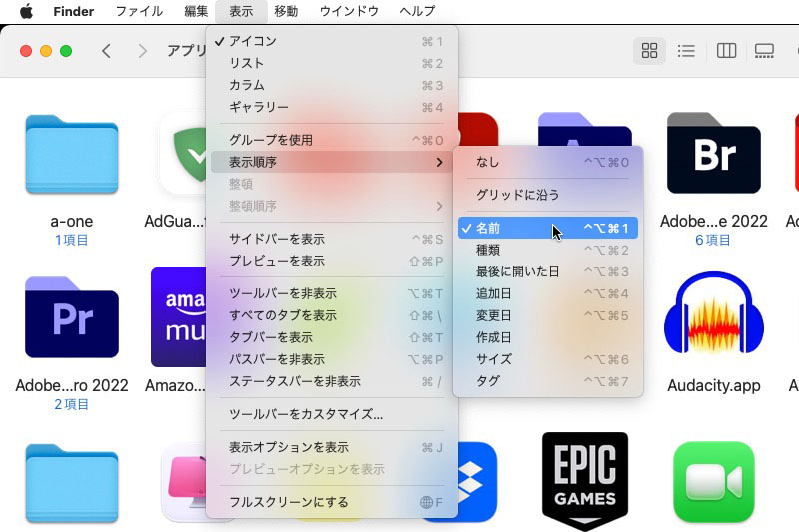Sort by 追加日
The width and height of the screenshot is (799, 532).
coord(548,293)
